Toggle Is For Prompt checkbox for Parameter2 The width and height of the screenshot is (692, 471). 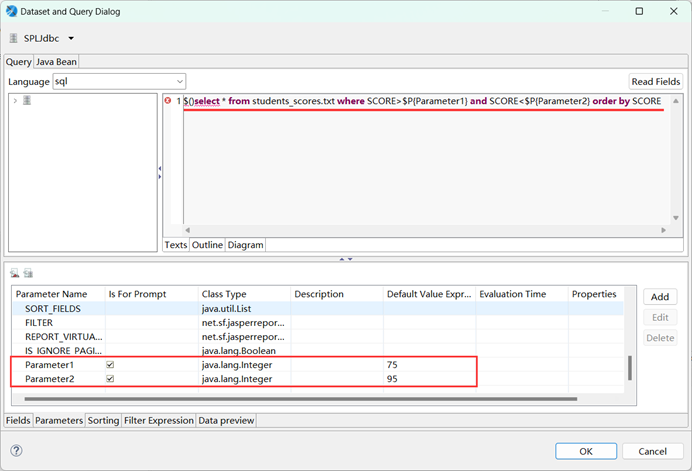point(111,380)
